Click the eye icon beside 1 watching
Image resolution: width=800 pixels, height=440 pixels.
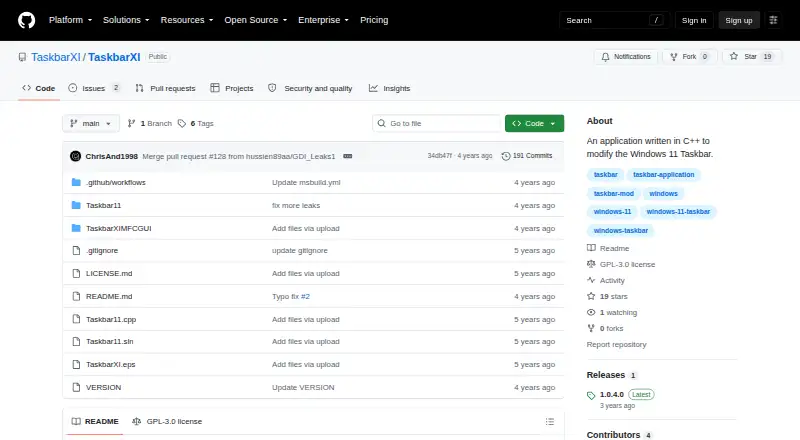(591, 312)
